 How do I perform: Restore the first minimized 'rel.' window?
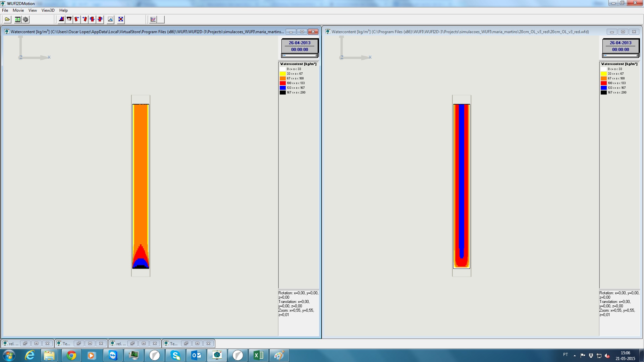pyautogui.click(x=25, y=344)
